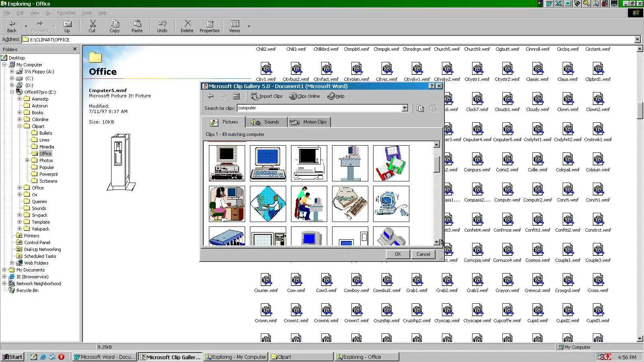Screen dimensions: 644x362
Task: Click Import Clips in Clip Gallery
Action: point(267,96)
